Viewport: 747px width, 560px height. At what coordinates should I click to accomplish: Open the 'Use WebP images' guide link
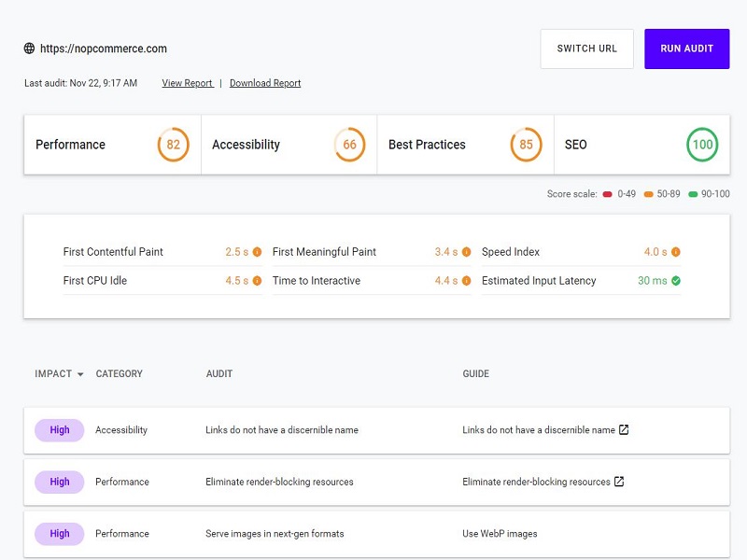coord(500,533)
